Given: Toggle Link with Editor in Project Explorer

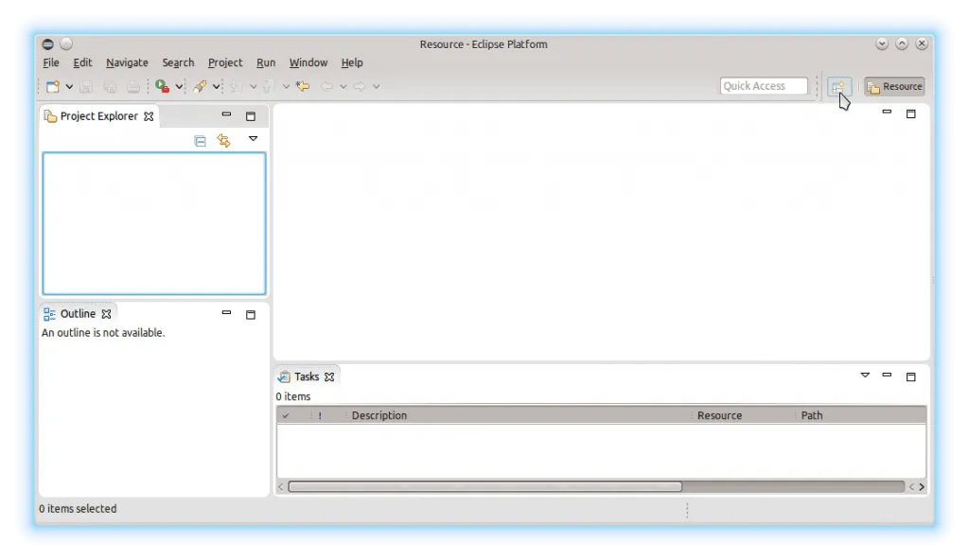Looking at the screenshot, I should point(223,141).
